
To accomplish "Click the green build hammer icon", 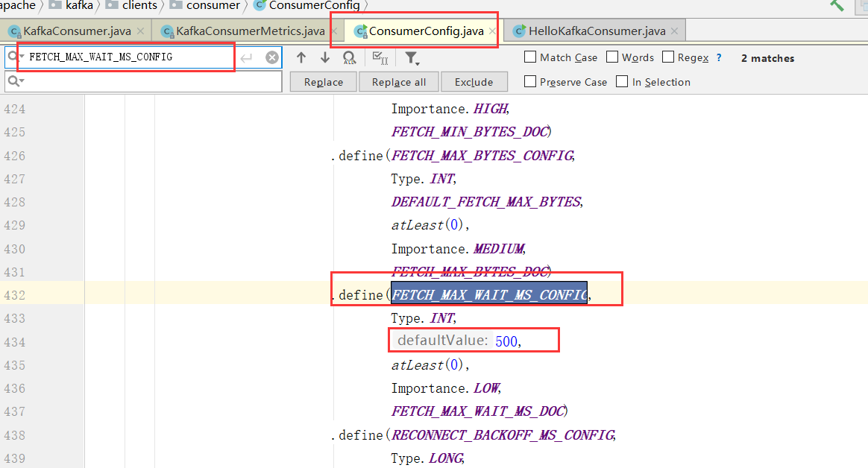I will tap(837, 5).
